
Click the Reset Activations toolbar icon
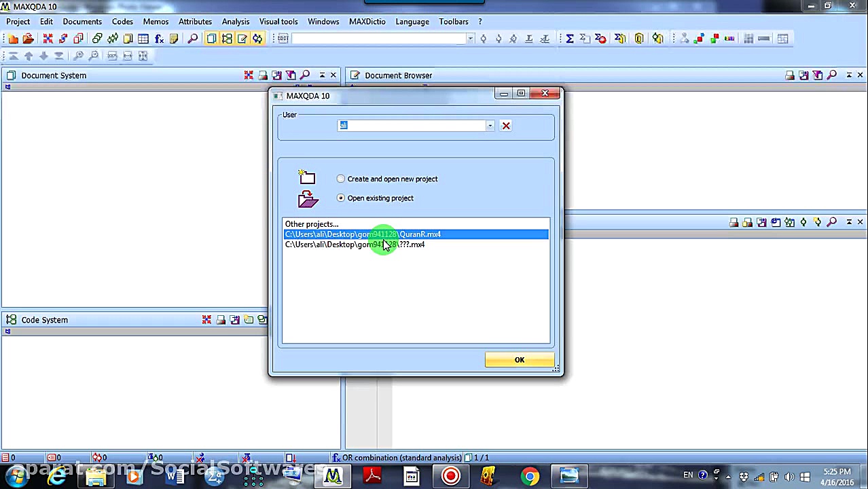pyautogui.click(x=48, y=39)
